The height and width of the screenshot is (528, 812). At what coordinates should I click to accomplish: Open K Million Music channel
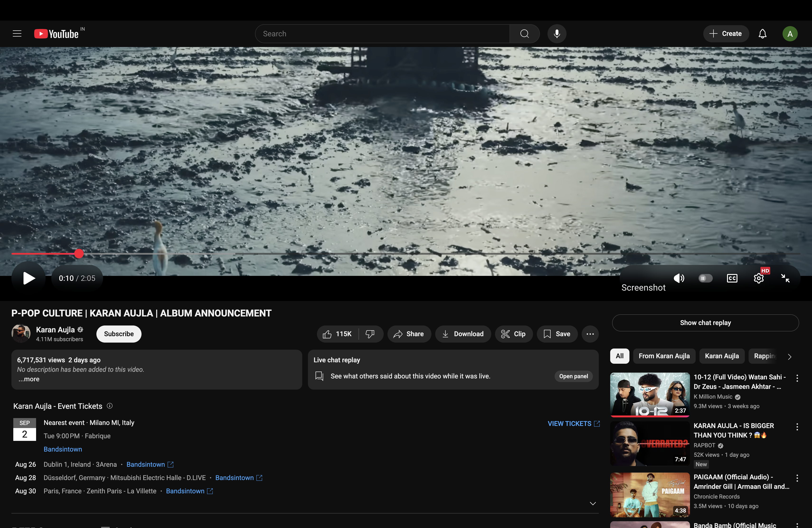(x=713, y=397)
